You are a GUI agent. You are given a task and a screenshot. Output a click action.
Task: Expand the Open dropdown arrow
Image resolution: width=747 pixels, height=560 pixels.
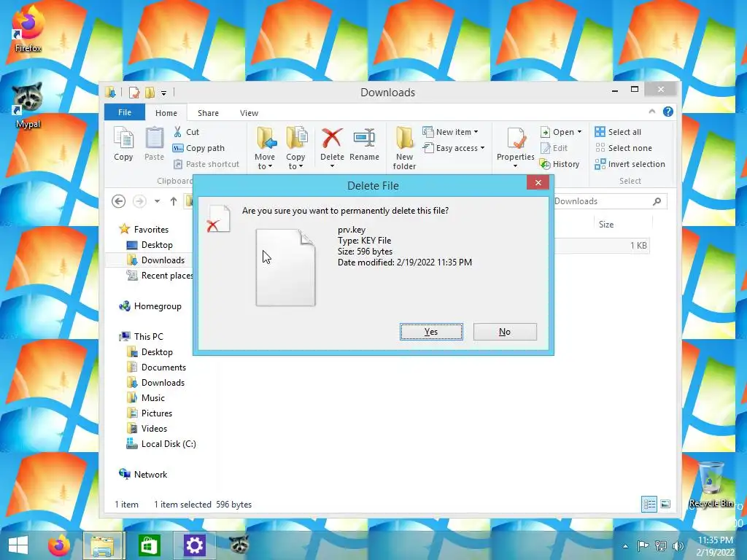[579, 132]
